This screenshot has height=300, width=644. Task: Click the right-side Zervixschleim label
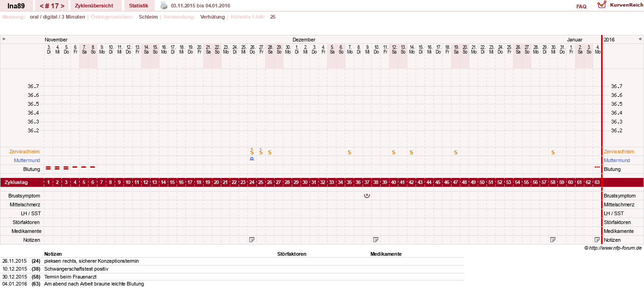(619, 151)
